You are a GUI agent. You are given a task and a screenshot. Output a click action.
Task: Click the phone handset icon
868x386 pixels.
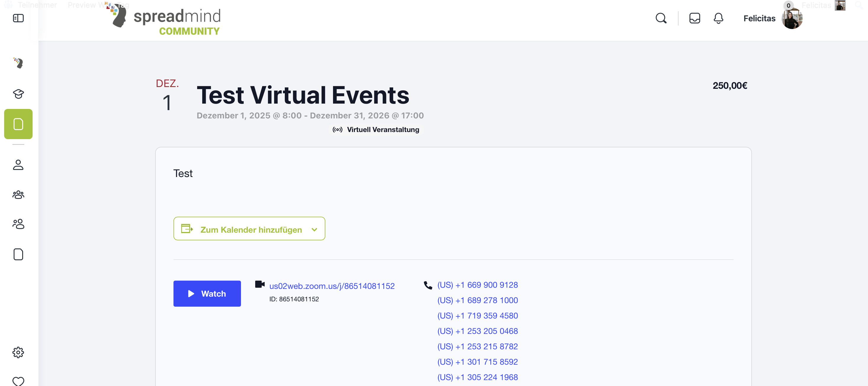428,285
